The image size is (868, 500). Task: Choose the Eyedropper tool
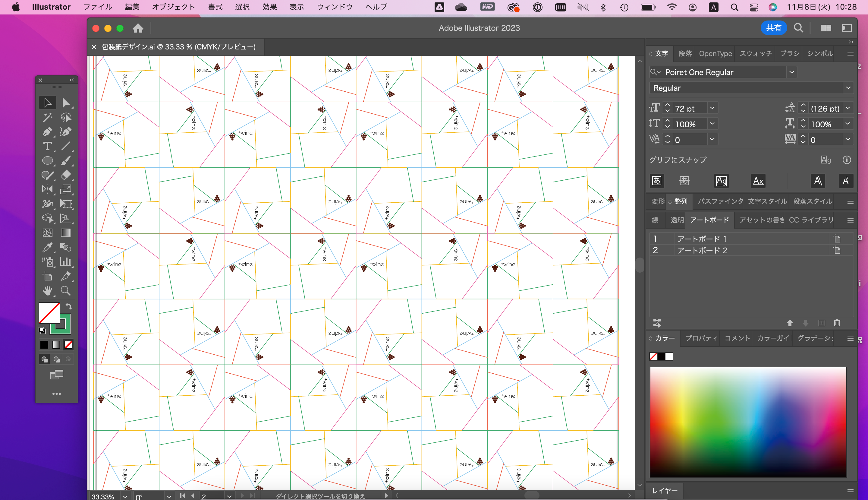coord(47,247)
